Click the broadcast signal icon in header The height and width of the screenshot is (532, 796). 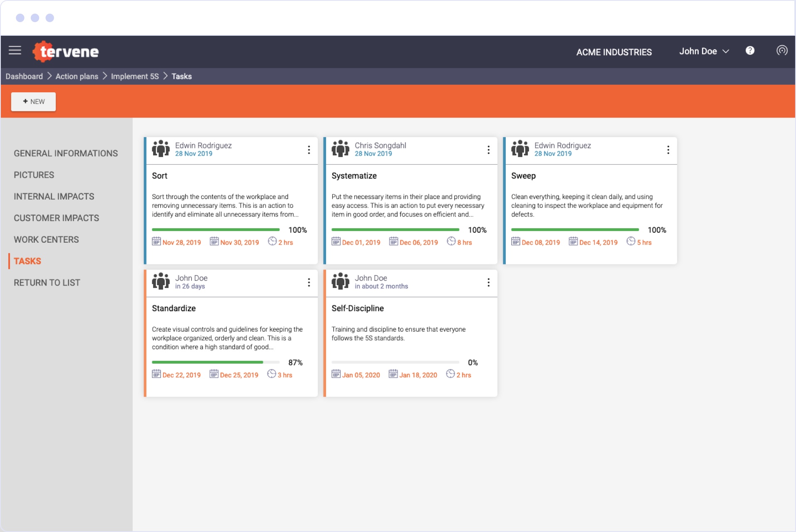tap(782, 51)
